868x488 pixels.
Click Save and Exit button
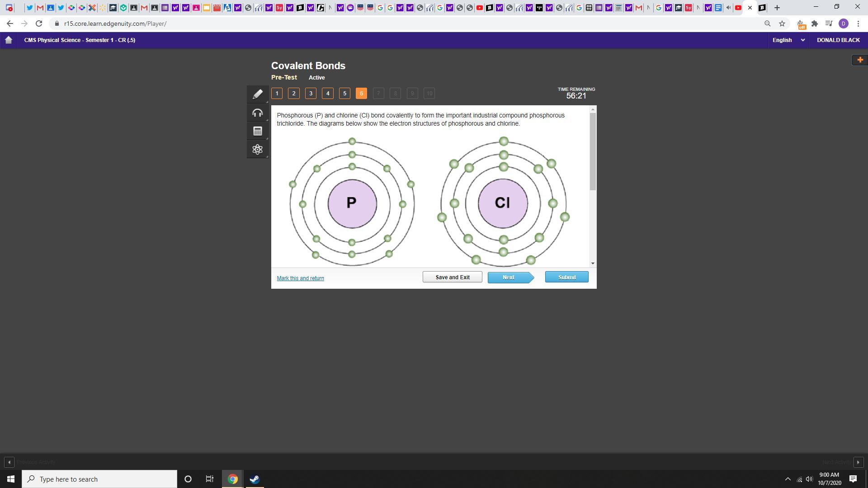452,277
